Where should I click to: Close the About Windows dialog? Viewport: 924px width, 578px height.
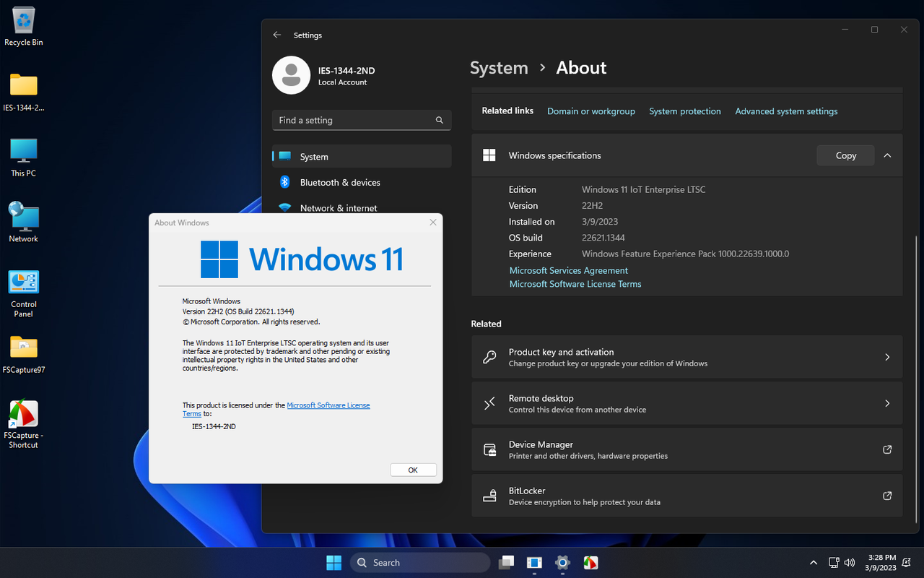click(433, 223)
